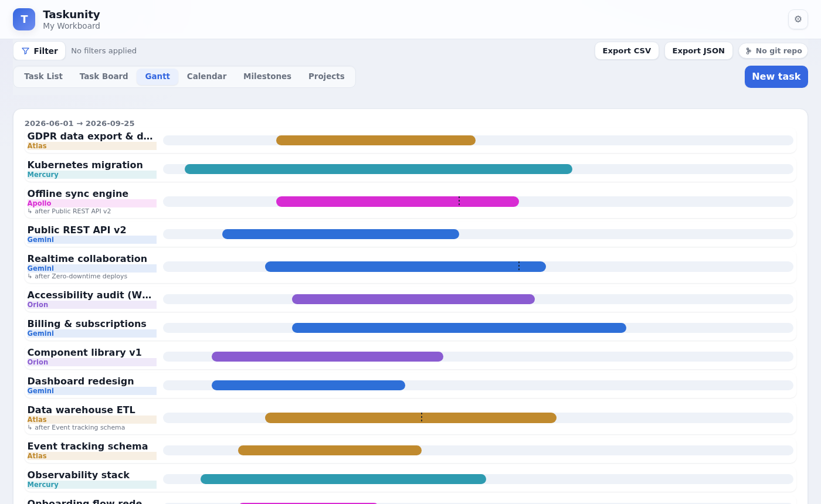Select Dashboard redesign gantt bar
This screenshot has height=504, width=821.
(308, 386)
